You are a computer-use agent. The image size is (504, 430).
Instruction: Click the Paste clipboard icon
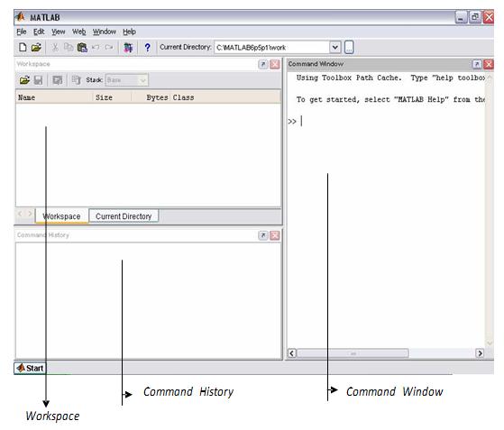click(x=82, y=47)
